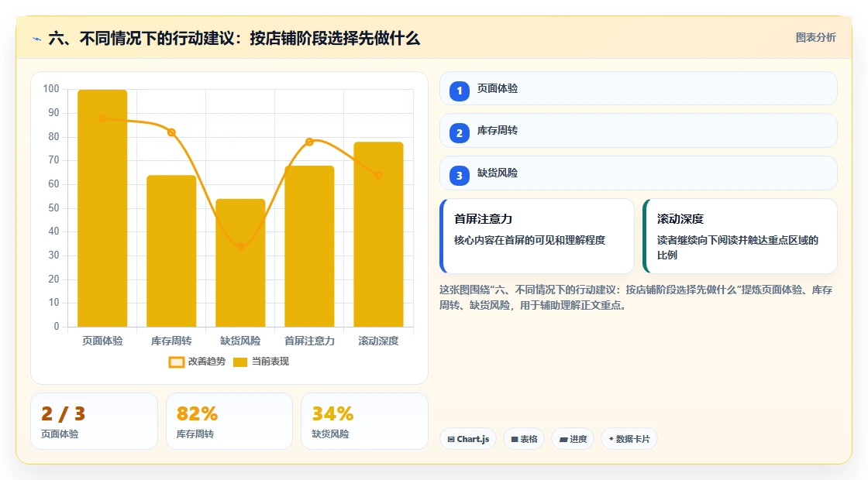The width and height of the screenshot is (868, 480).
Task: Click the 进度 tag
Action: click(x=573, y=439)
